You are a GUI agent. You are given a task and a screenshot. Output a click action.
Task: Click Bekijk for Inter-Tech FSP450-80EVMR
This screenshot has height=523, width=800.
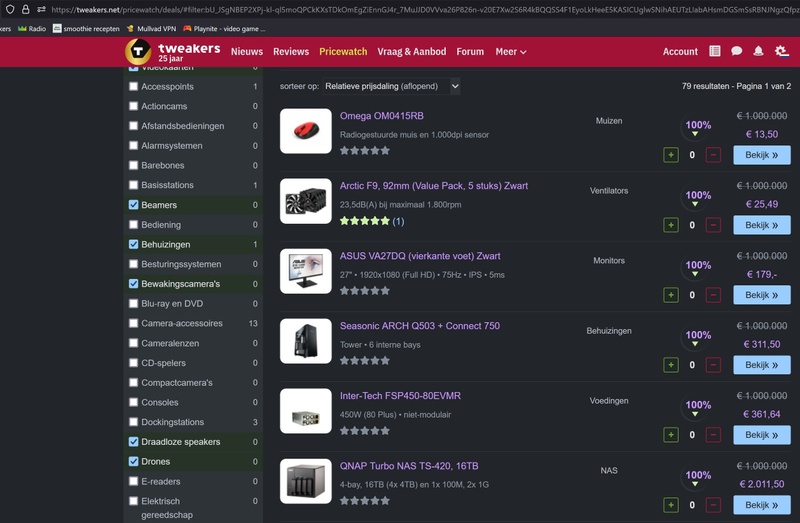[x=762, y=435]
